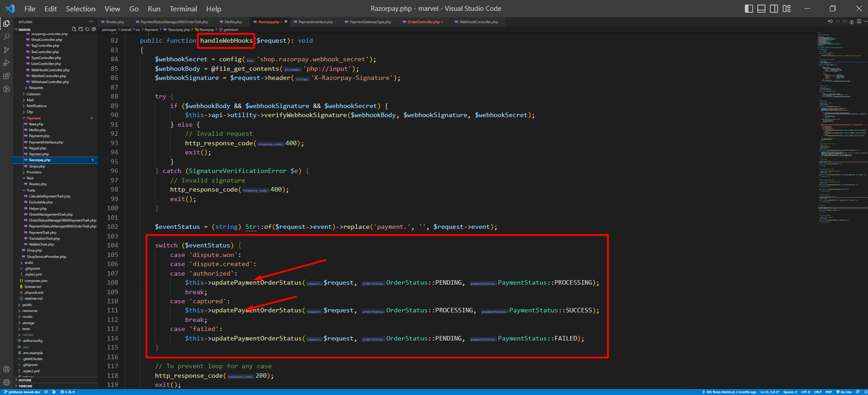Screen dimensions: 868x395
Task: Click the open changes icon in editor toolbar
Action: [x=830, y=21]
